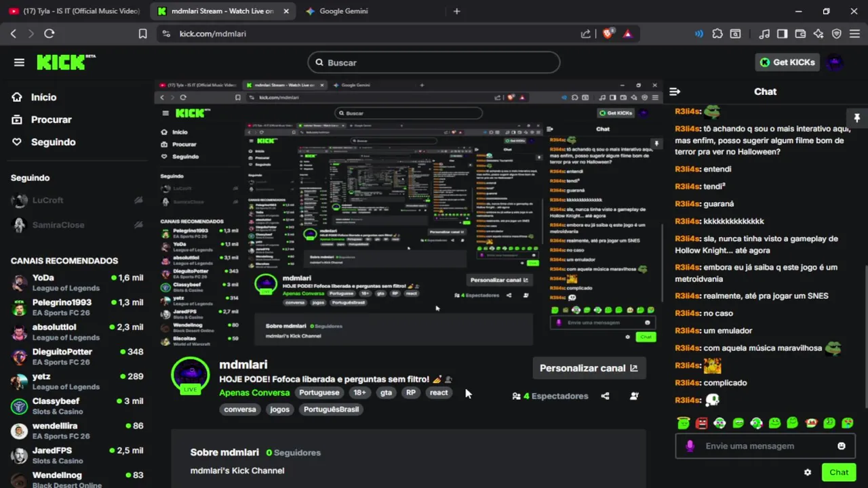Click the mdmlari channel avatar with LIVE badge

click(190, 375)
